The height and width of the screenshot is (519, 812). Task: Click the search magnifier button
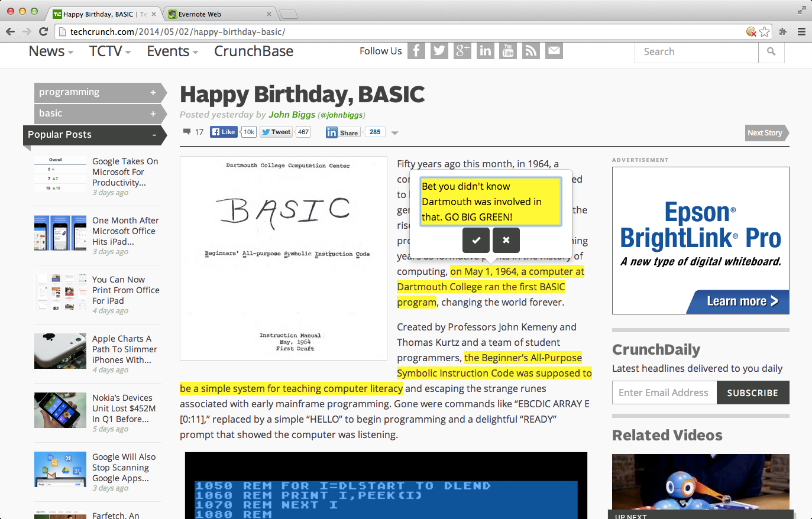771,52
